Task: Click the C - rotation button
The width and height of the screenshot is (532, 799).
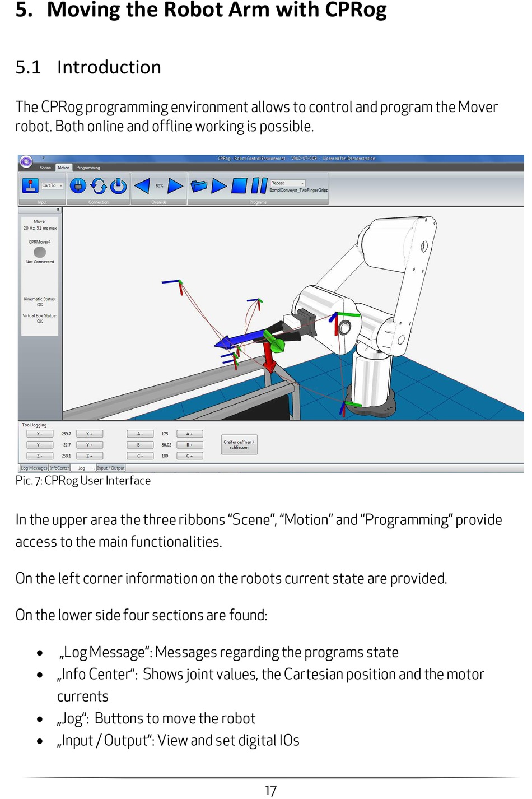Action: click(140, 456)
